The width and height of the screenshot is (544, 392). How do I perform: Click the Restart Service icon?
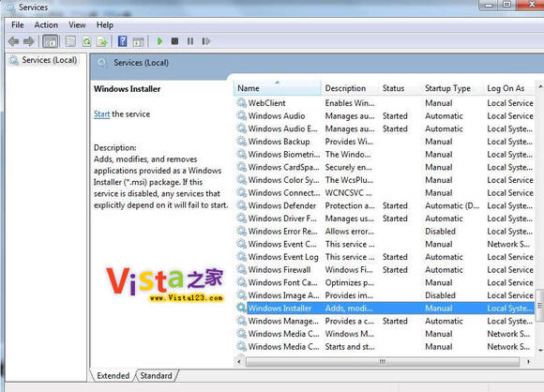click(x=206, y=41)
